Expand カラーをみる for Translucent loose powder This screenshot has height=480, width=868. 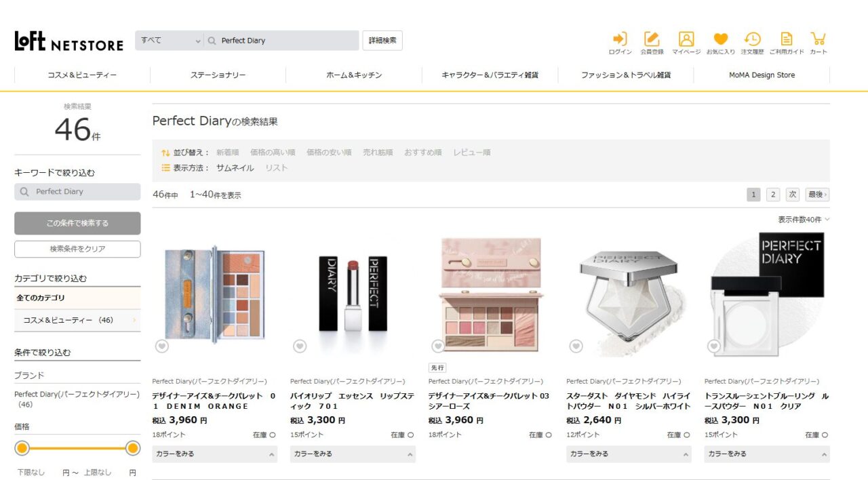[767, 454]
